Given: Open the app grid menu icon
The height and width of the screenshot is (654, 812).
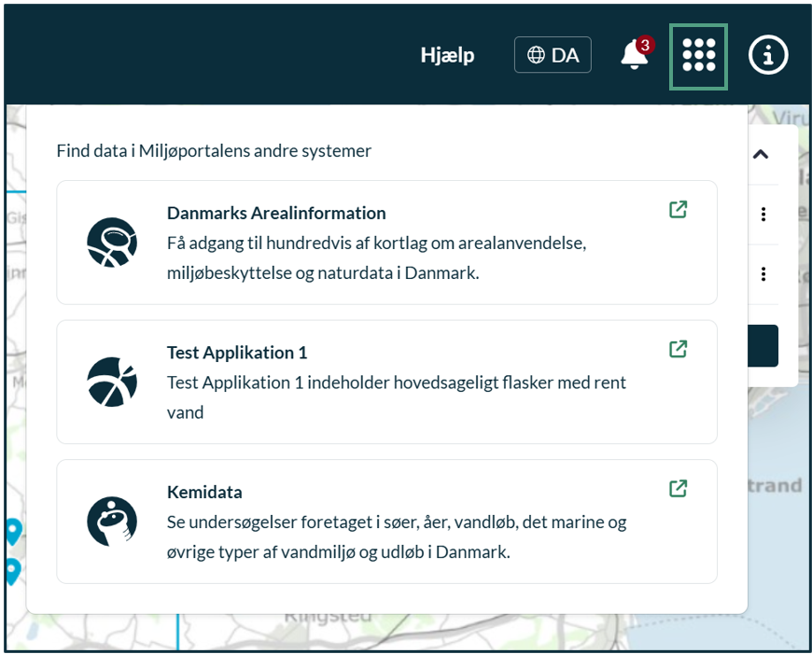Looking at the screenshot, I should point(698,56).
